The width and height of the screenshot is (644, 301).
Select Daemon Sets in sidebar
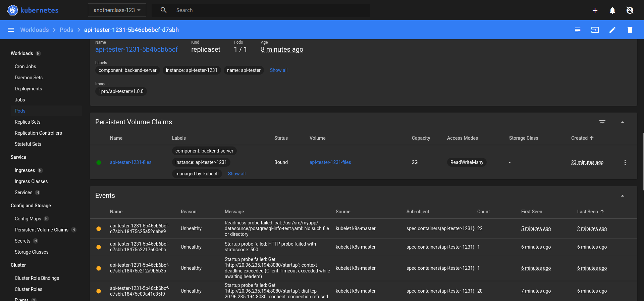[x=29, y=78]
